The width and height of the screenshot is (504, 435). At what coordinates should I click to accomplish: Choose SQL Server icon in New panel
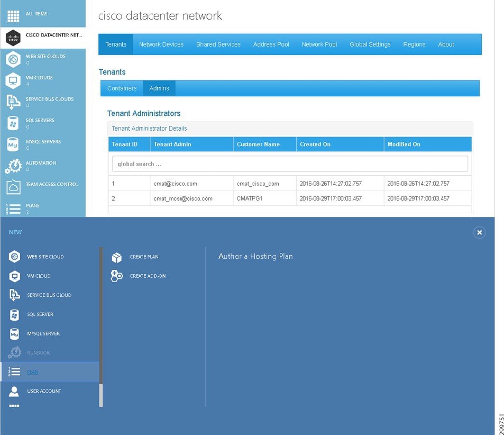(x=14, y=314)
